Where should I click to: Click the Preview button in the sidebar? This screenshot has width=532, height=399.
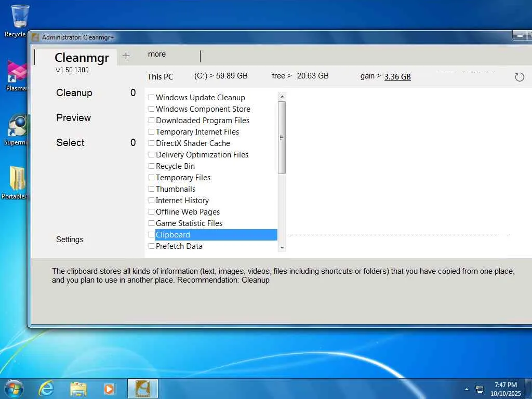[74, 118]
